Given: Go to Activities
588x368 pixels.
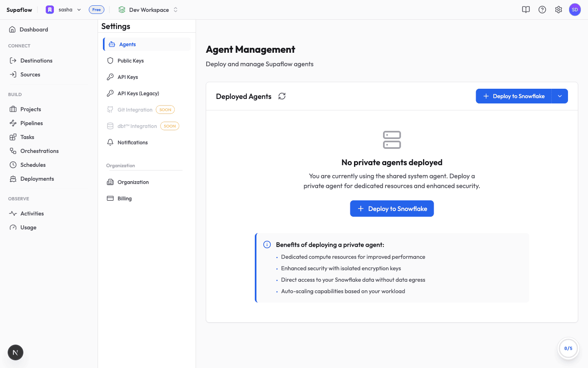Looking at the screenshot, I should pos(49,213).
